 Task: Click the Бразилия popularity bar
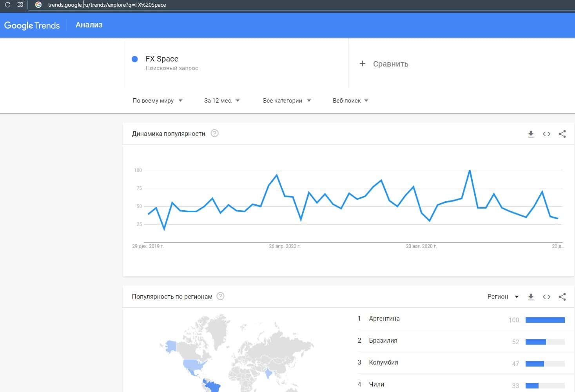tap(545, 342)
